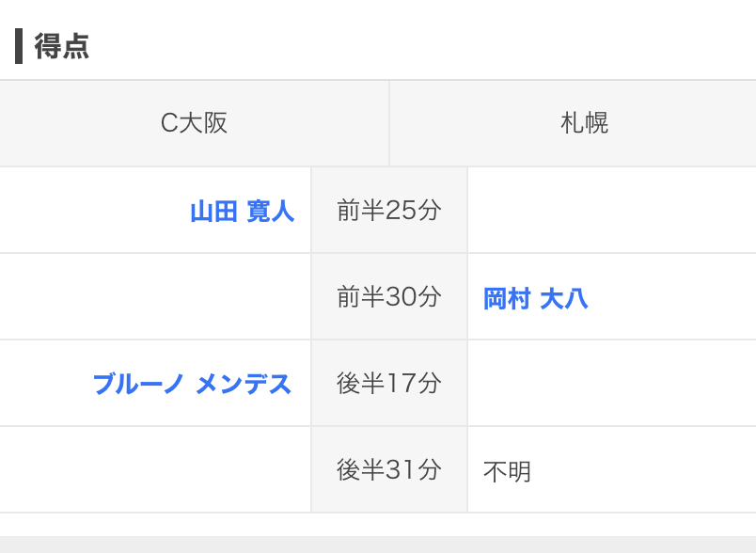
Task: Click blank area right of 得点 heading
Action: (x=423, y=46)
